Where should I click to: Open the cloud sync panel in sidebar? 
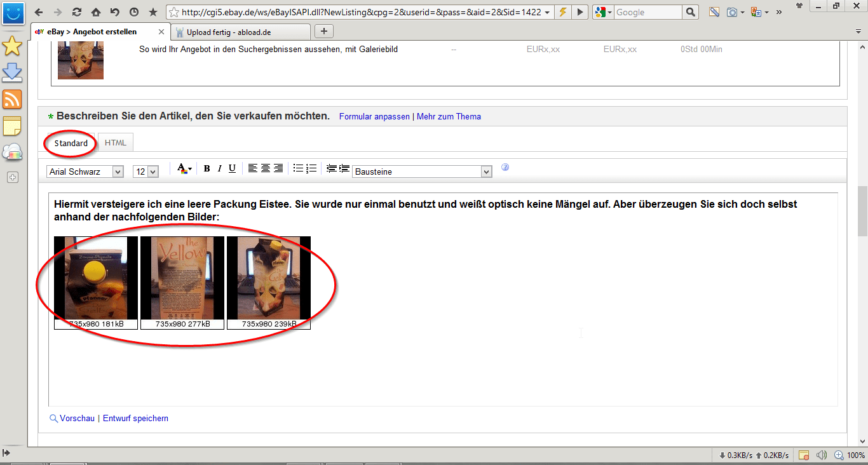click(13, 152)
